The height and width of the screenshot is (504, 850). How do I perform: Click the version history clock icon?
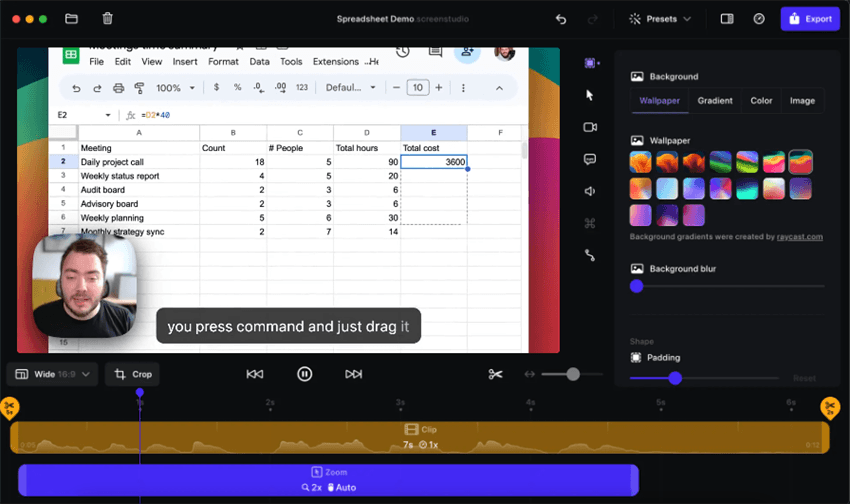point(402,51)
